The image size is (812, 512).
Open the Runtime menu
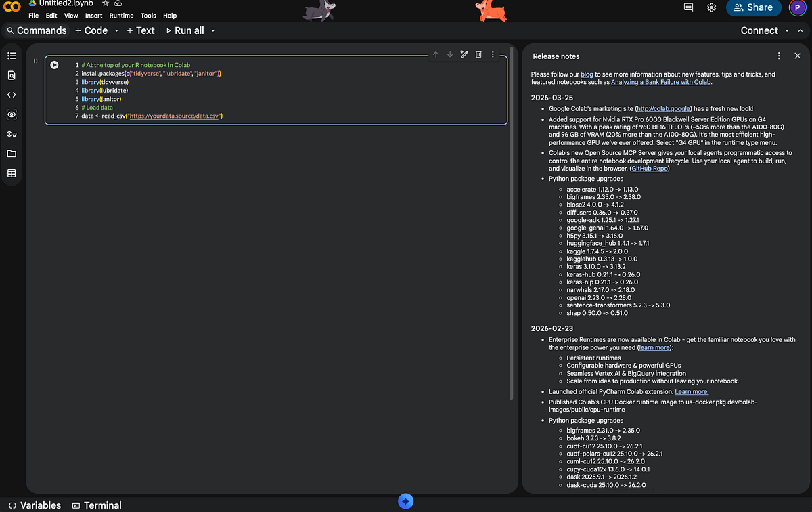click(121, 16)
